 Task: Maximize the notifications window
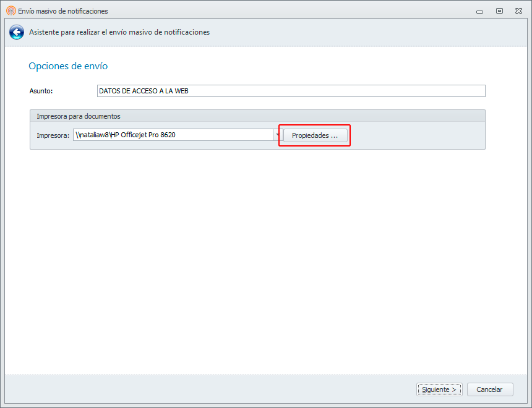point(499,11)
